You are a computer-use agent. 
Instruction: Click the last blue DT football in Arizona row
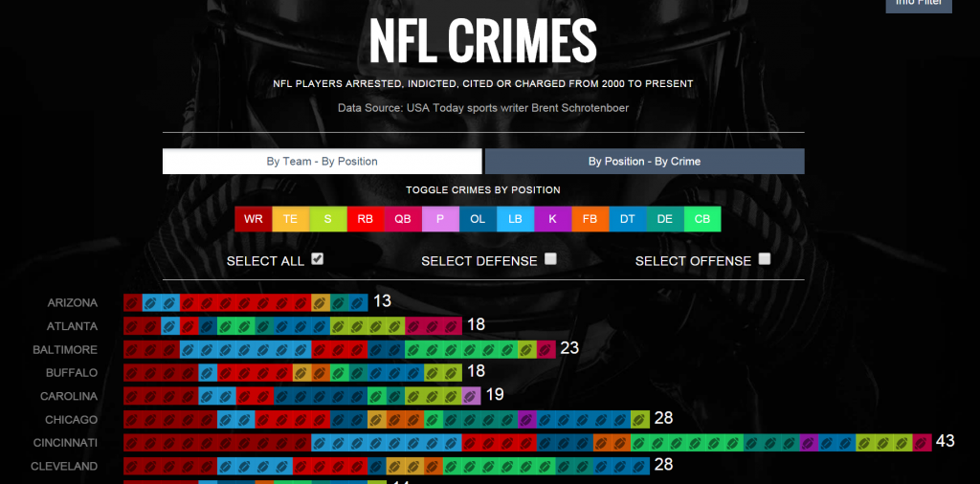(x=359, y=303)
